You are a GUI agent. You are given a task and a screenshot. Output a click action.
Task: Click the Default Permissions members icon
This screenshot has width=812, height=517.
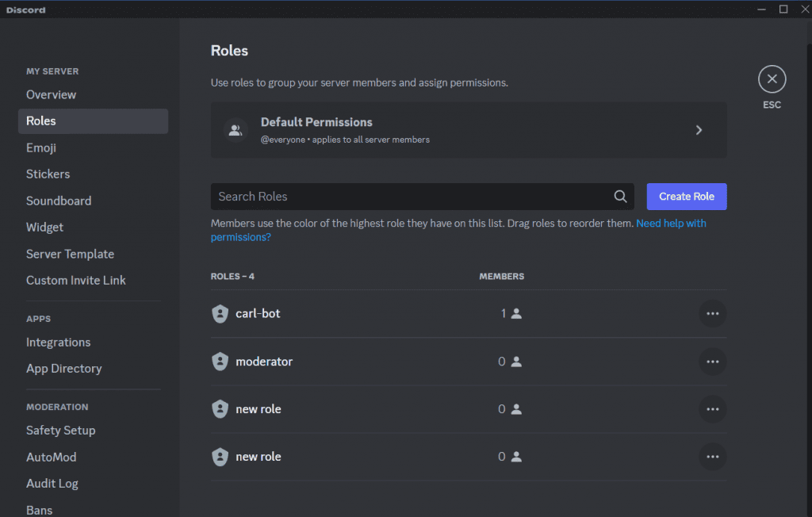tap(235, 130)
